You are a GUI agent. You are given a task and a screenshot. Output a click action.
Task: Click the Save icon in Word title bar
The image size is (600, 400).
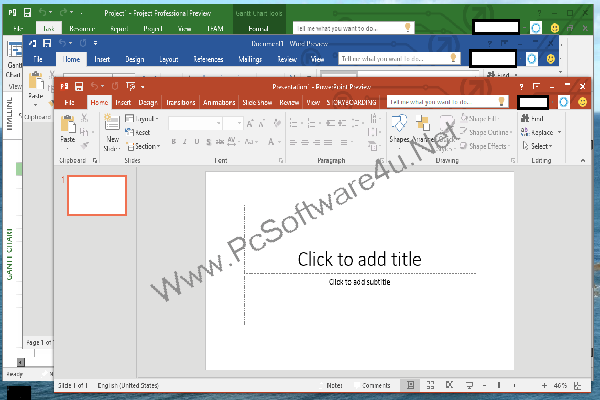(47, 43)
